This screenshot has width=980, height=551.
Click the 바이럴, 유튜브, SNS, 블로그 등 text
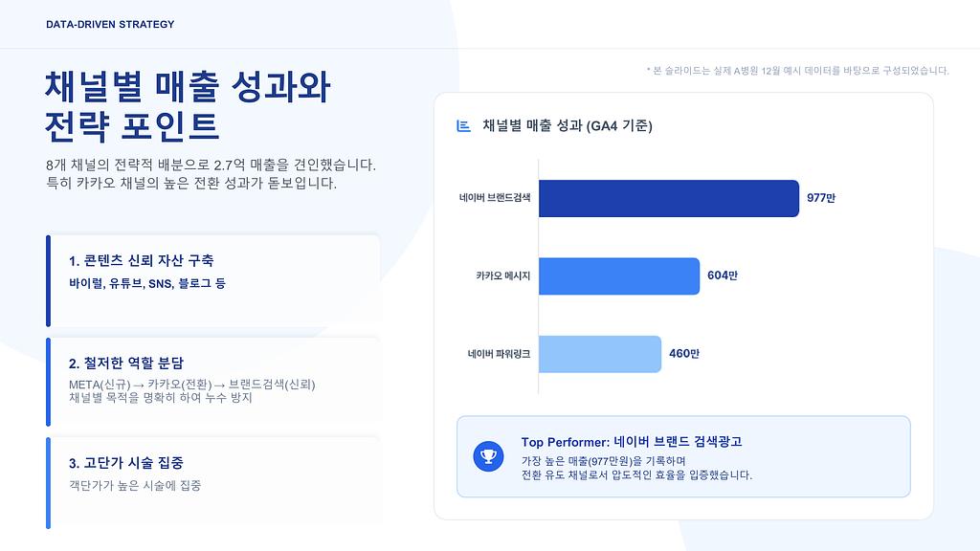(147, 284)
